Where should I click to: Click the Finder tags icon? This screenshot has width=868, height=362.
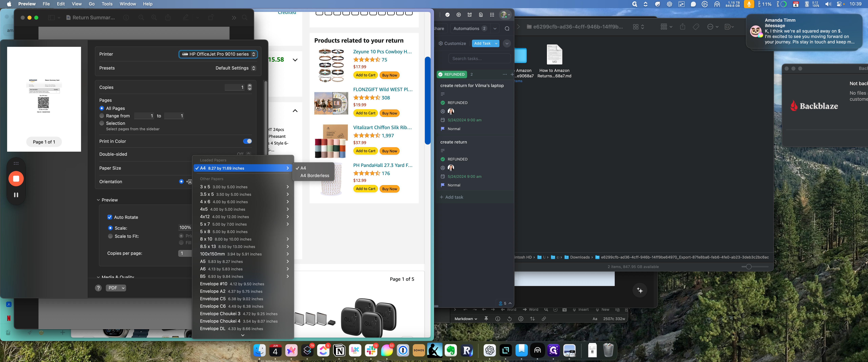[696, 27]
